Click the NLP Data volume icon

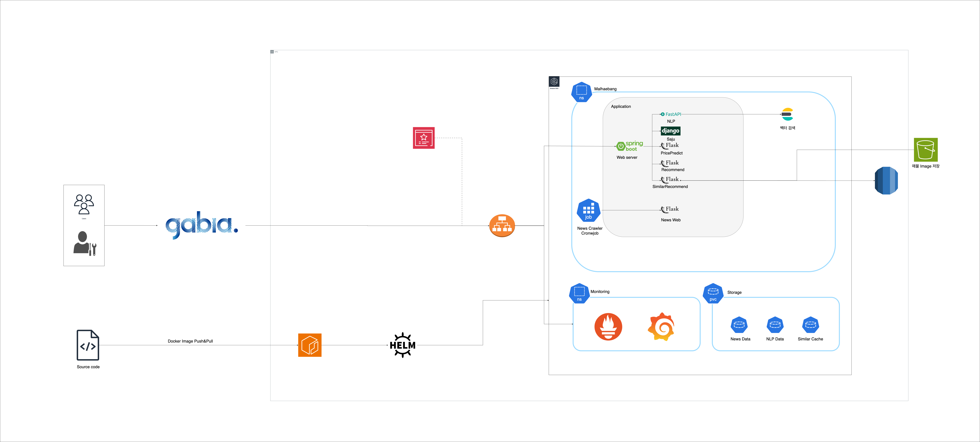(x=775, y=325)
